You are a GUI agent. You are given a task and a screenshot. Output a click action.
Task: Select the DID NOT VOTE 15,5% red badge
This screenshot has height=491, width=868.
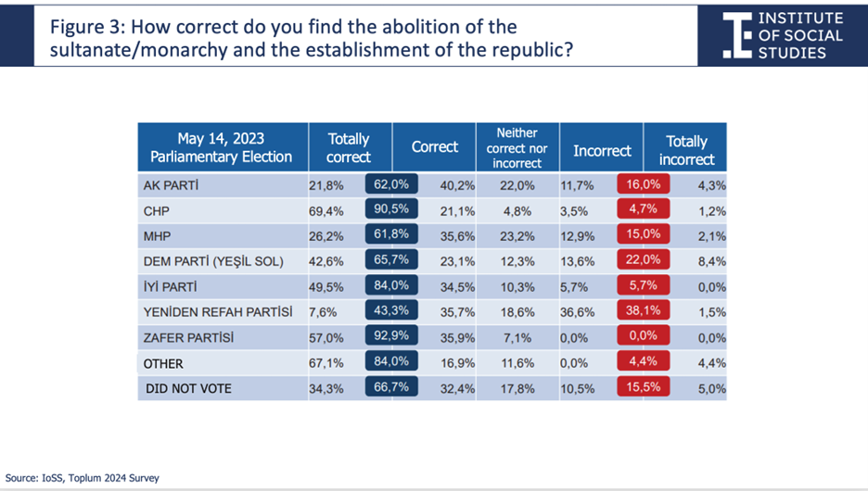644,386
